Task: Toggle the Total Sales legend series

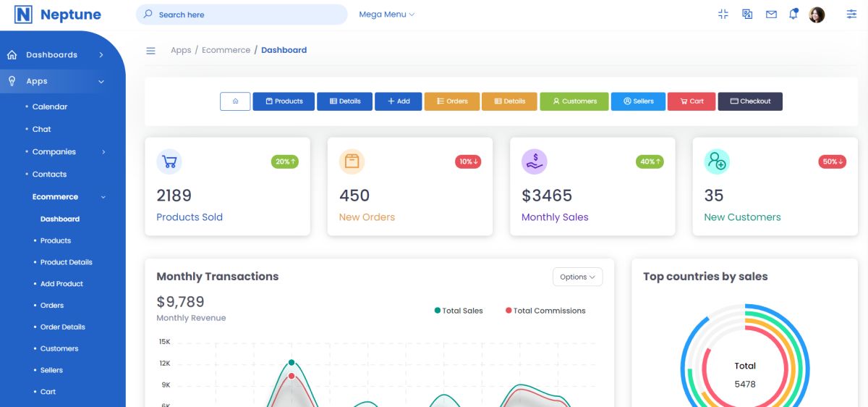Action: click(459, 311)
